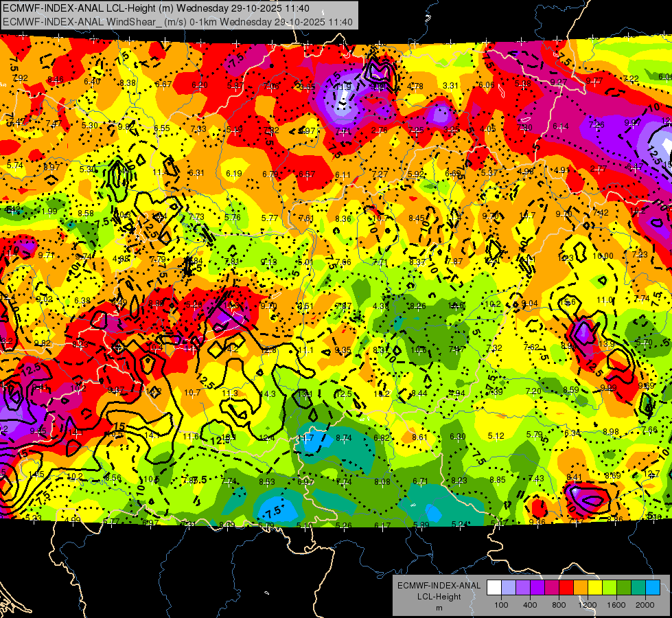The width and height of the screenshot is (672, 618).
Task: Click the wind shear value 8.85
Action: tap(498, 479)
